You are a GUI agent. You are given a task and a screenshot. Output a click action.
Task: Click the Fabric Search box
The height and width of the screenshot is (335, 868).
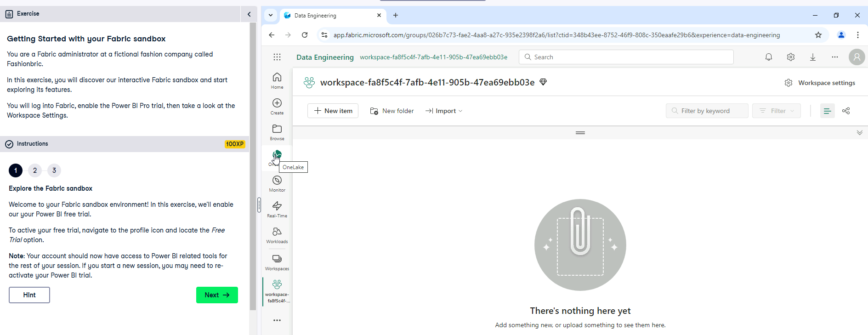tap(626, 57)
